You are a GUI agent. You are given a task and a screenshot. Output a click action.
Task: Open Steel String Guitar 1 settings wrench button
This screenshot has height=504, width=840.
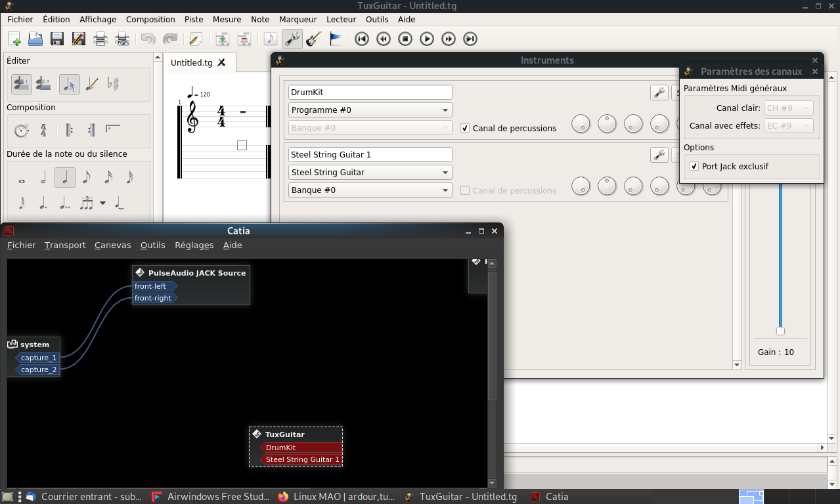[659, 155]
